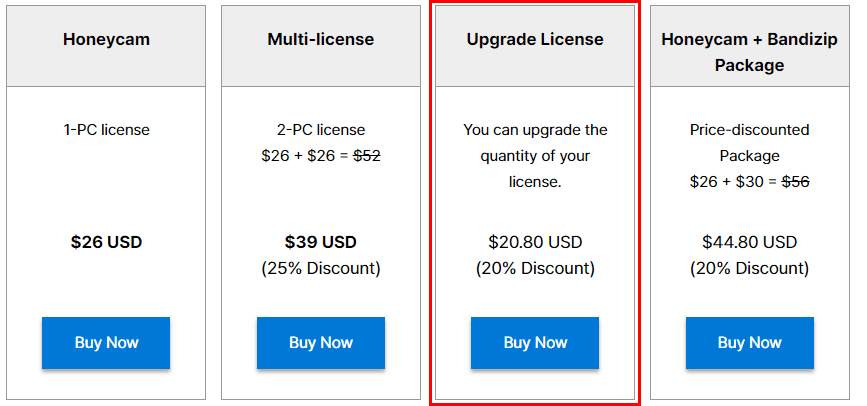Click the $44.80 USD price
The image size is (867, 406).
click(x=749, y=242)
